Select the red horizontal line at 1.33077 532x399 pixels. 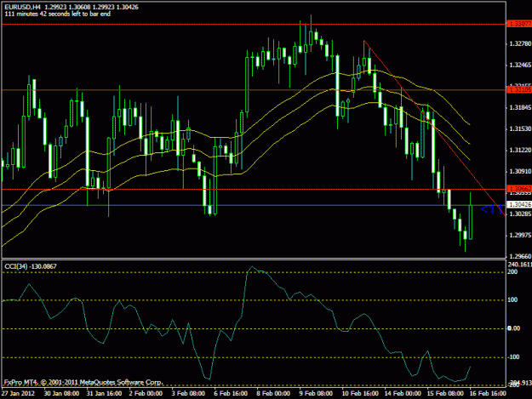254,24
